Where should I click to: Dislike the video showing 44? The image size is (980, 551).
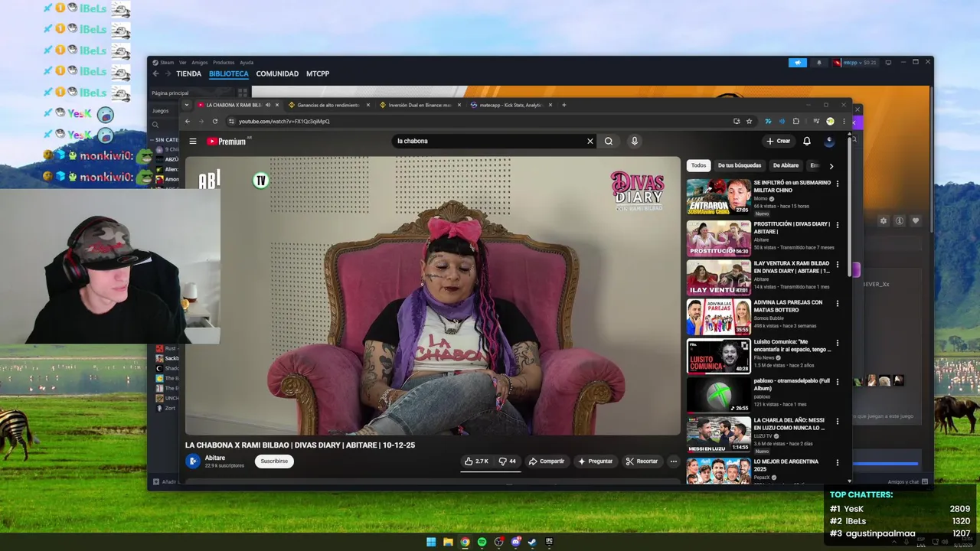[508, 461]
